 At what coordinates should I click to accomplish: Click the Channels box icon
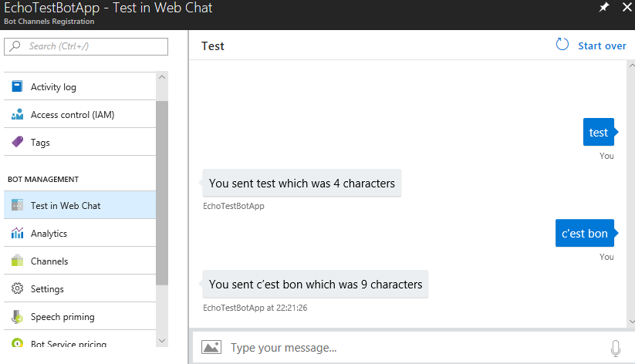pos(18,261)
